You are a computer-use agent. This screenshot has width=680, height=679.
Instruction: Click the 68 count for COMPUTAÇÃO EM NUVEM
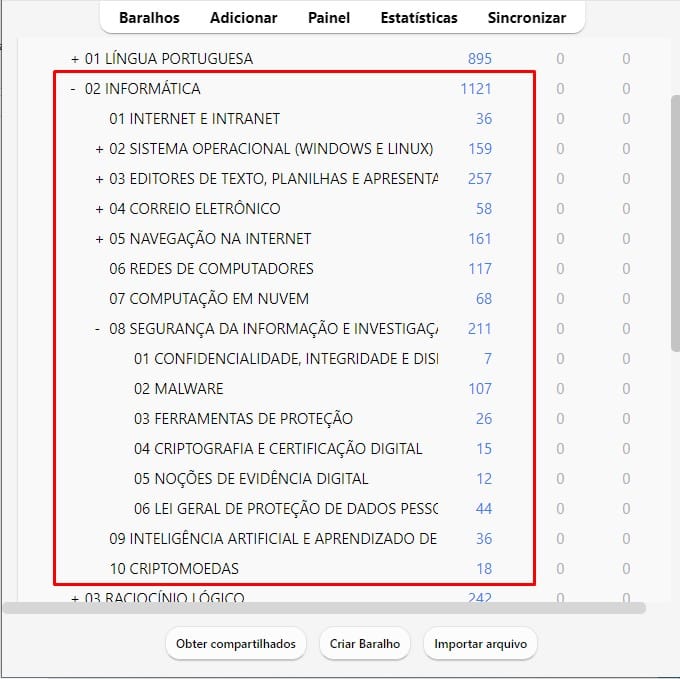point(484,298)
